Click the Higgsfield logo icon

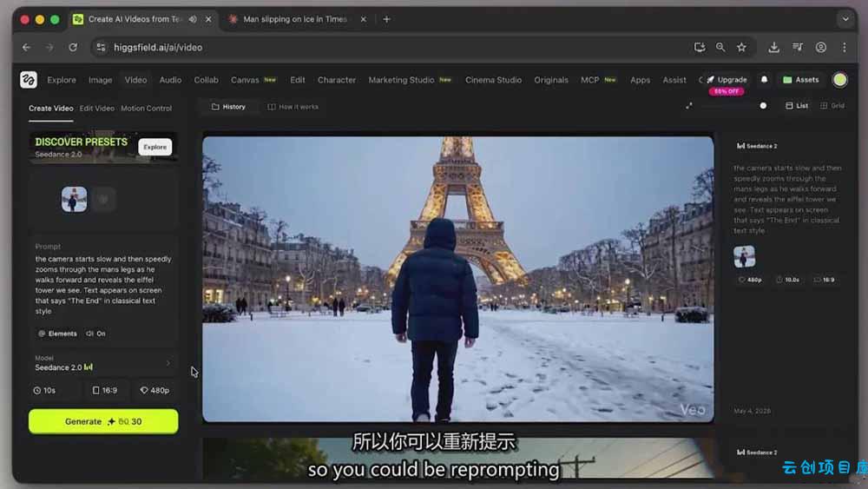29,80
